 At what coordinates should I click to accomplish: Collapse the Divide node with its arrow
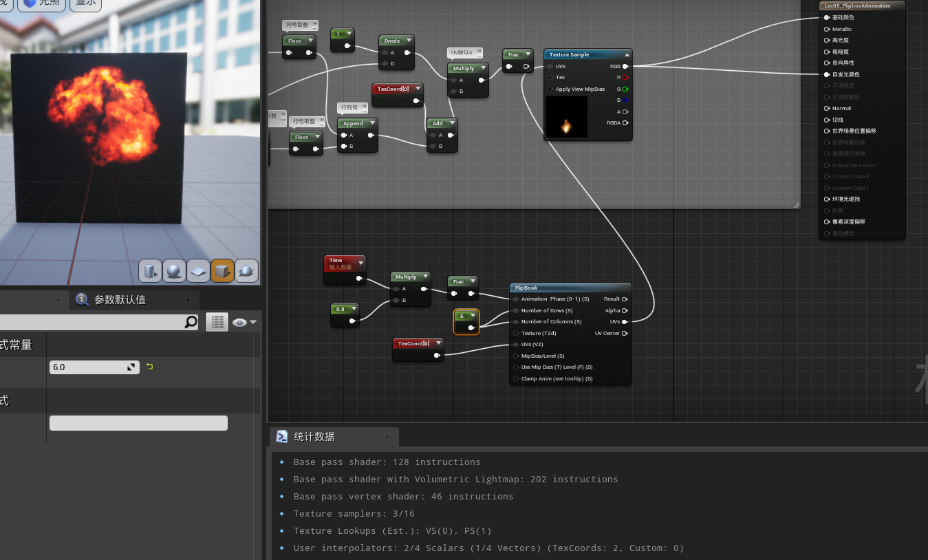tap(408, 41)
